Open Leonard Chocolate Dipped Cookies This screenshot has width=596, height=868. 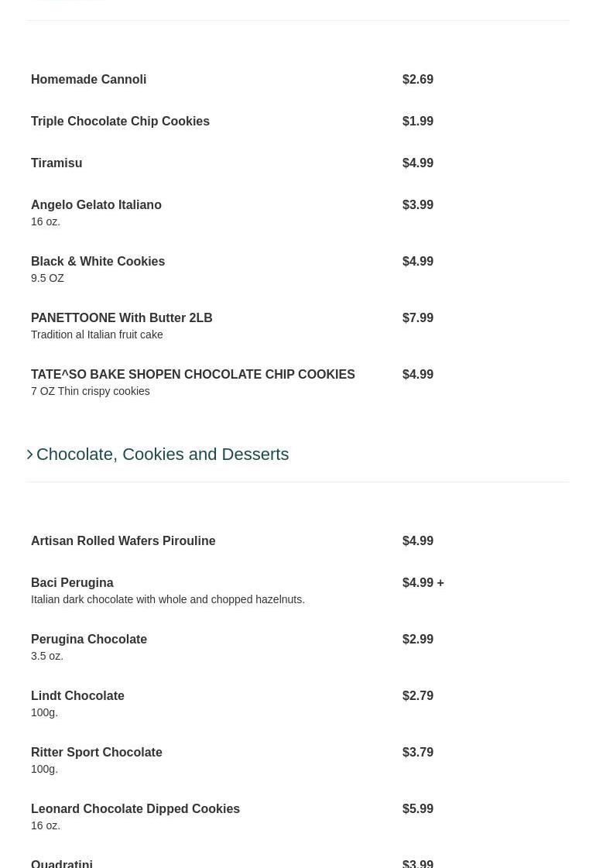135,809
